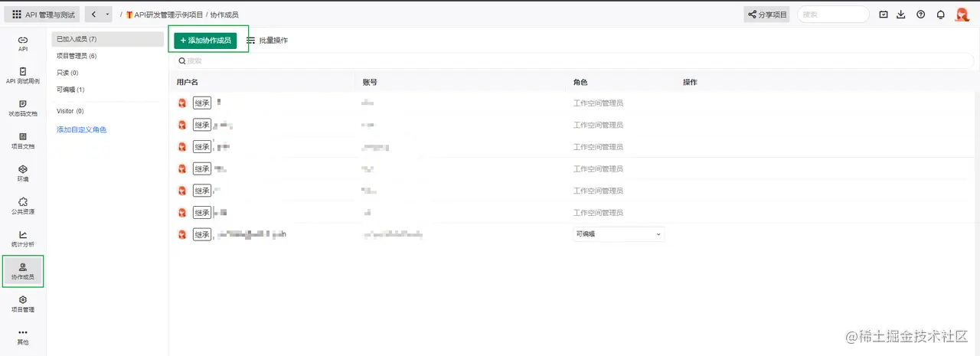View 统计分析 from the sidebar
The width and height of the screenshot is (980, 356).
pyautogui.click(x=23, y=239)
